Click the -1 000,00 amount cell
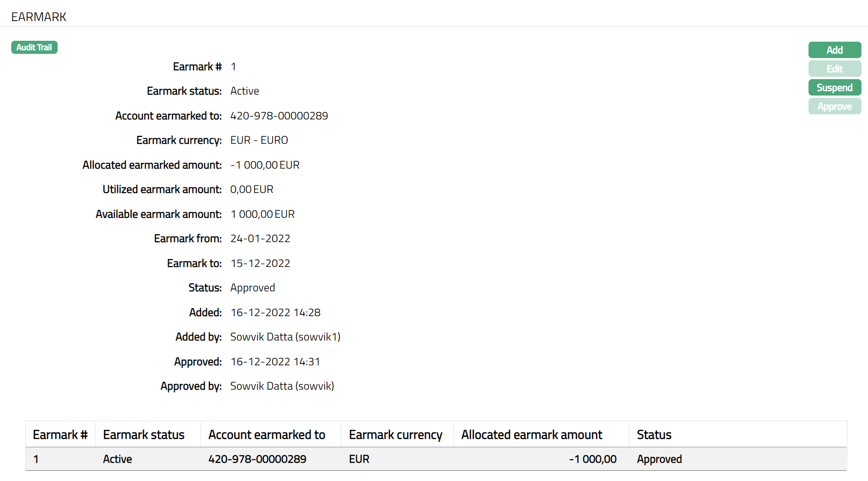 point(593,459)
